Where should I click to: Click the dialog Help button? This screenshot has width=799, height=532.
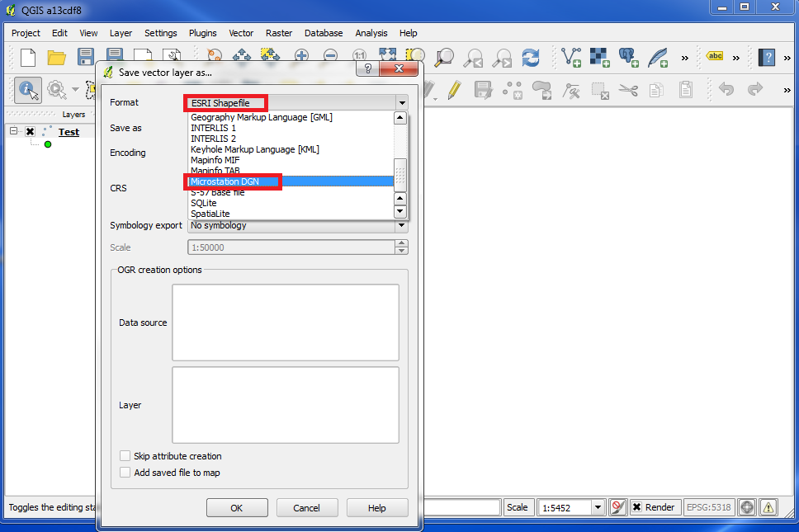point(377,507)
